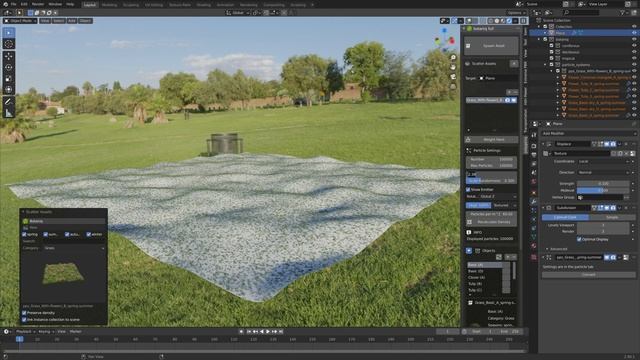The height and width of the screenshot is (360, 640).
Task: Click the Recalculate Density button
Action: pyautogui.click(x=491, y=222)
